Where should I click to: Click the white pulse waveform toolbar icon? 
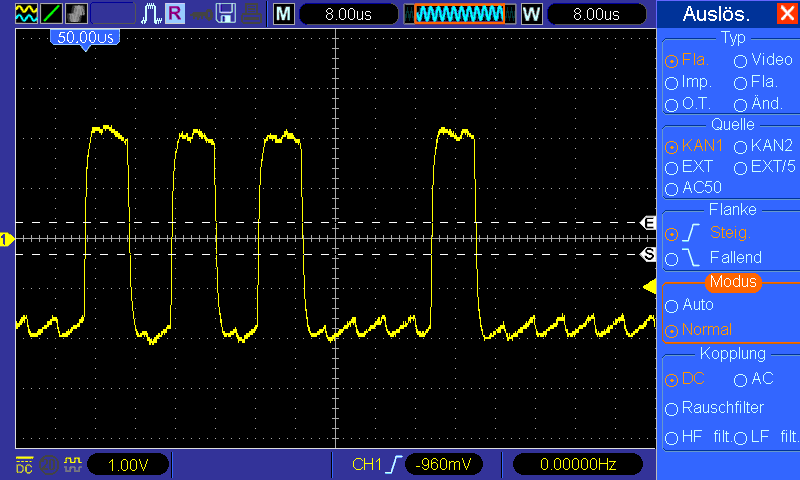[151, 14]
